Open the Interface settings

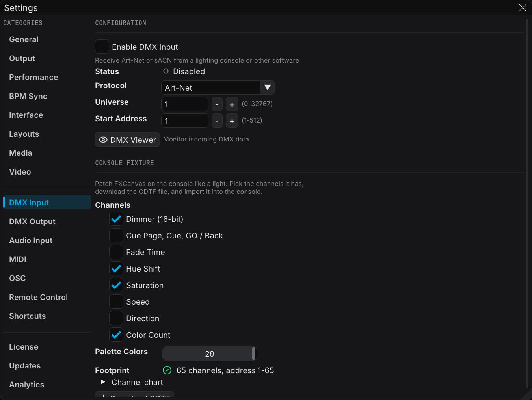coord(47,115)
